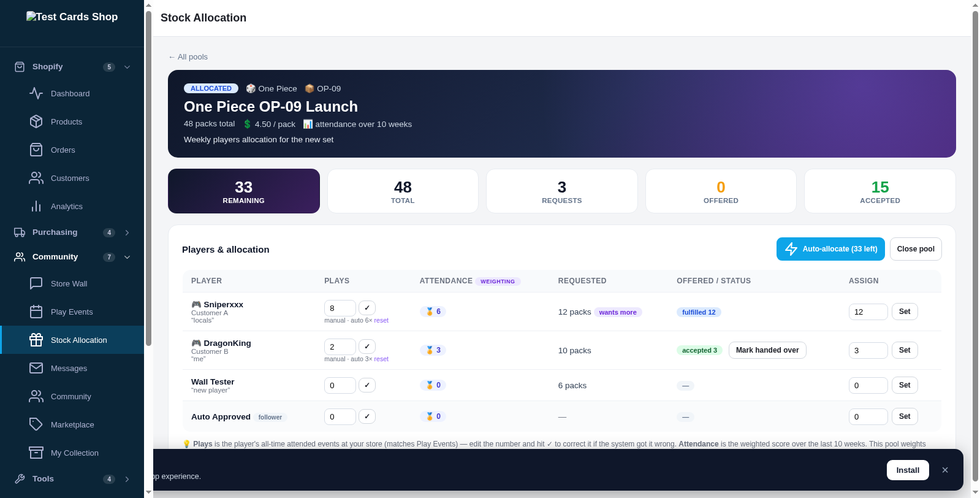Click the sidebar vertical scrollbar
The width and height of the screenshot is (980, 498).
point(148,178)
